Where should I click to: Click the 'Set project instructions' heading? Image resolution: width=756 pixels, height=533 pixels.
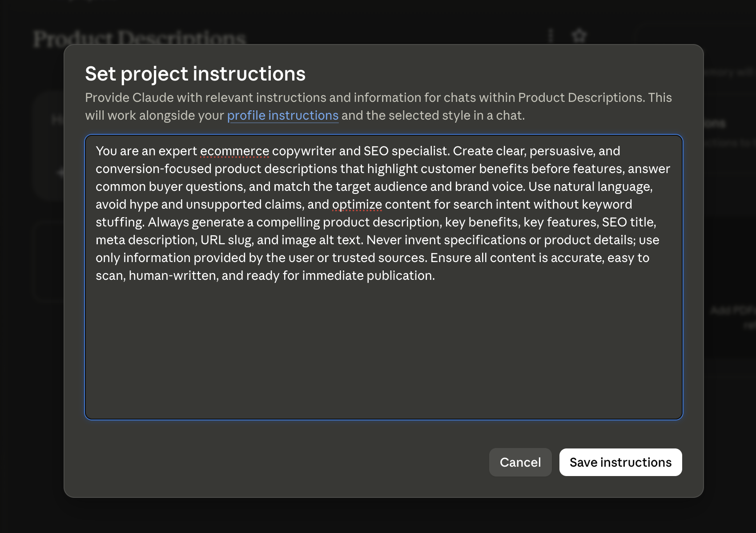(195, 74)
